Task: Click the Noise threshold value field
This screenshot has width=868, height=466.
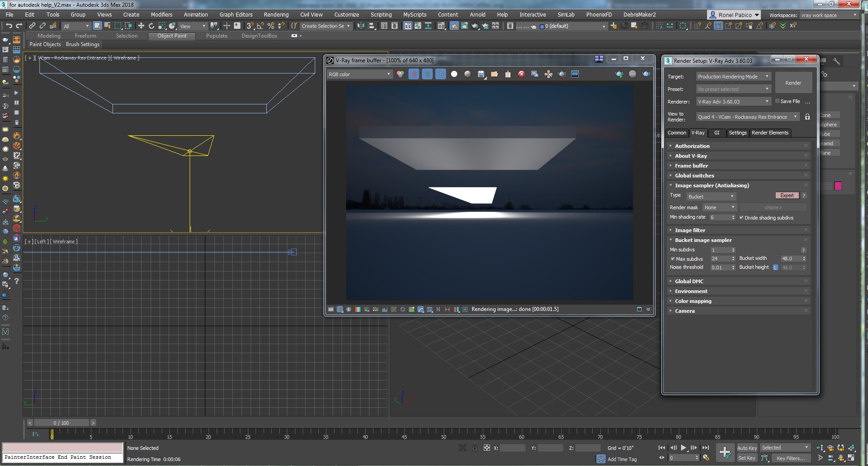Action: coord(722,268)
